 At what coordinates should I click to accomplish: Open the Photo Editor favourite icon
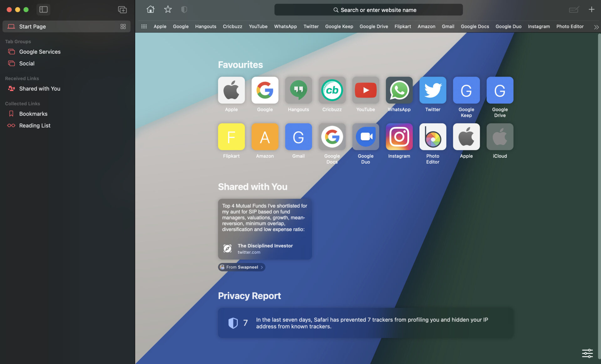(433, 137)
